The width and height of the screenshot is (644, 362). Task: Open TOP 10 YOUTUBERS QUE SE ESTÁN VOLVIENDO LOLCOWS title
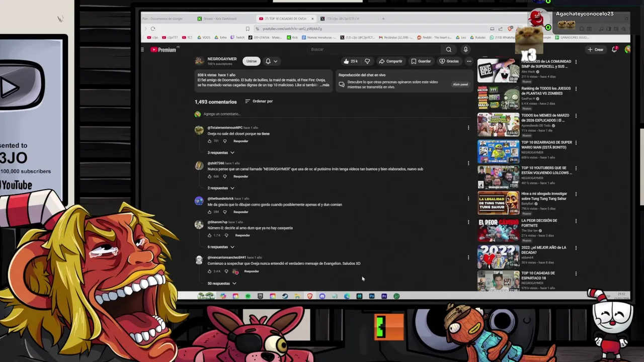(546, 170)
